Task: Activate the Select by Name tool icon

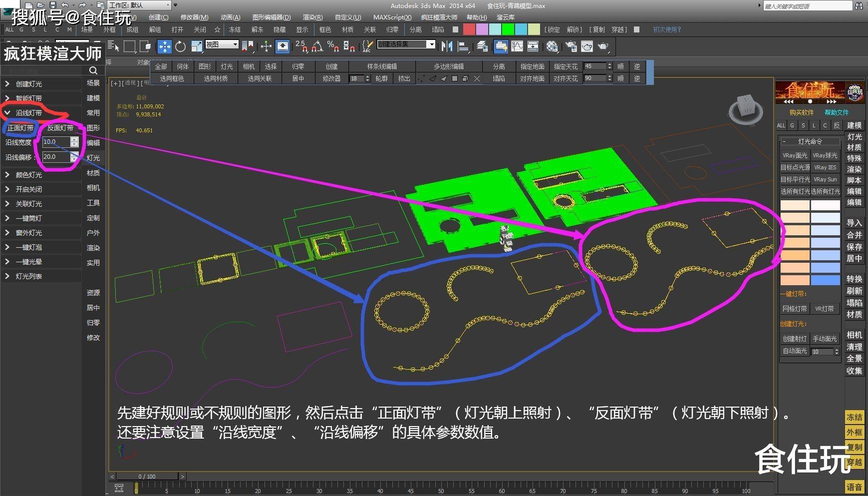Action: coord(113,46)
